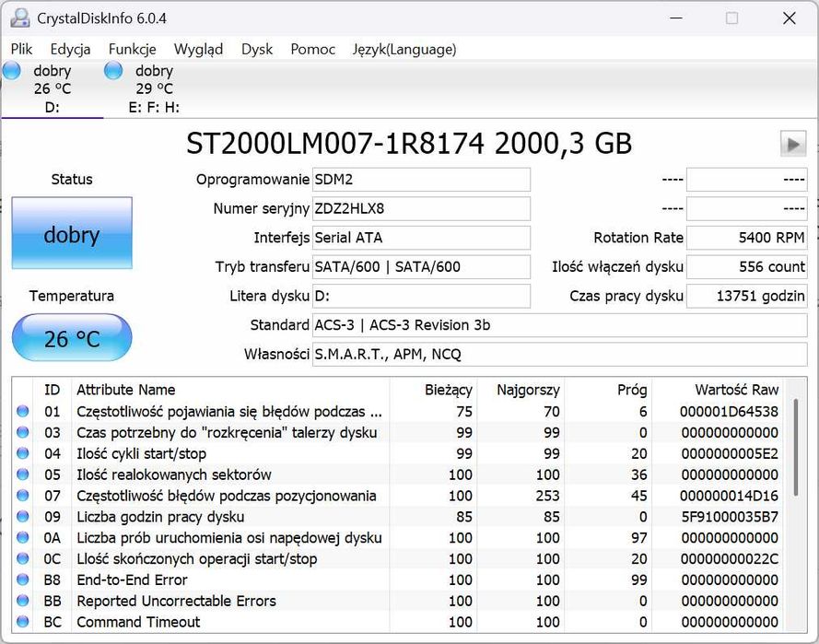Click the Wartość Raw column header
The width and height of the screenshot is (819, 644).
(x=717, y=390)
